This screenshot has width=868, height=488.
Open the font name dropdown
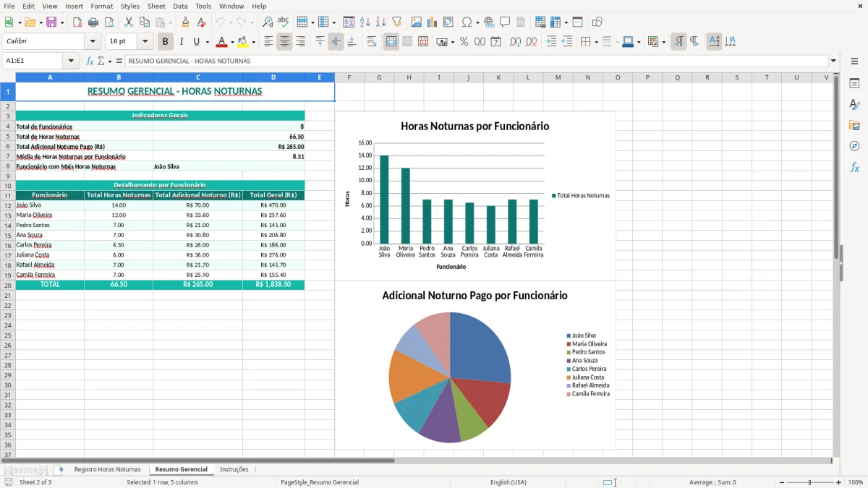[93, 42]
